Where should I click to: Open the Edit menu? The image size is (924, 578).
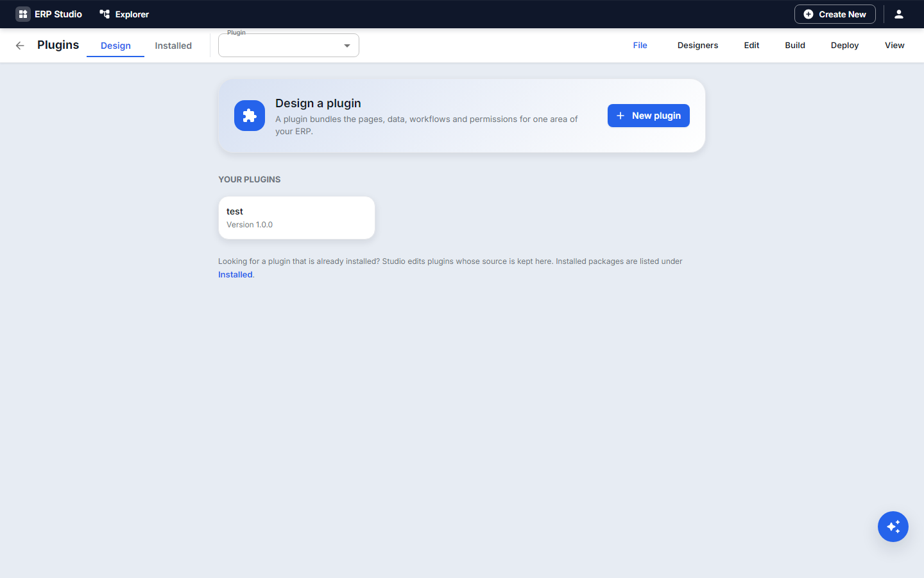pos(752,46)
